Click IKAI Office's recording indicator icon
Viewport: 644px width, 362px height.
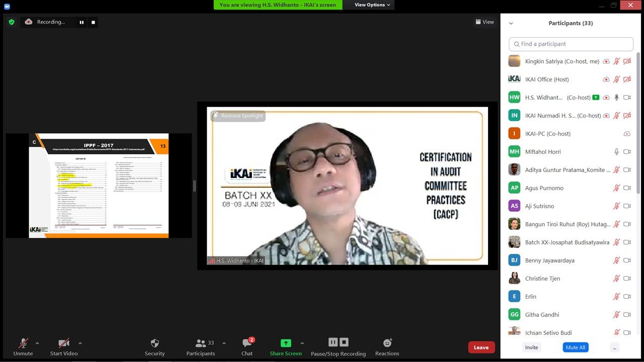click(x=606, y=79)
